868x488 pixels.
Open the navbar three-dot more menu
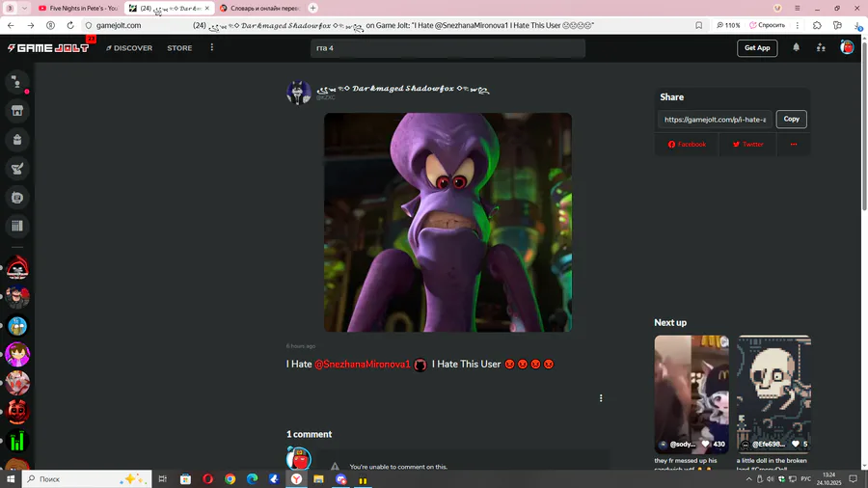(x=211, y=47)
